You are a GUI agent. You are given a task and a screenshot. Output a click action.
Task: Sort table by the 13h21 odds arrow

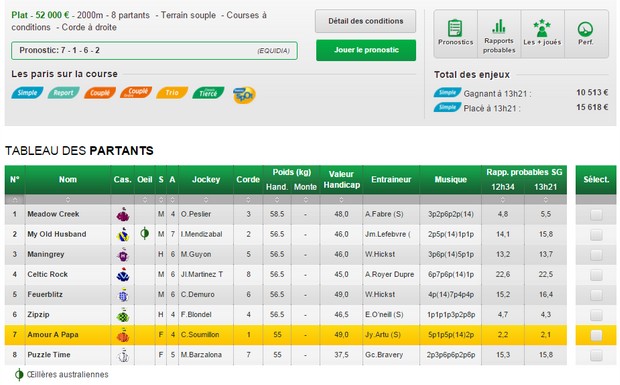pyautogui.click(x=546, y=200)
